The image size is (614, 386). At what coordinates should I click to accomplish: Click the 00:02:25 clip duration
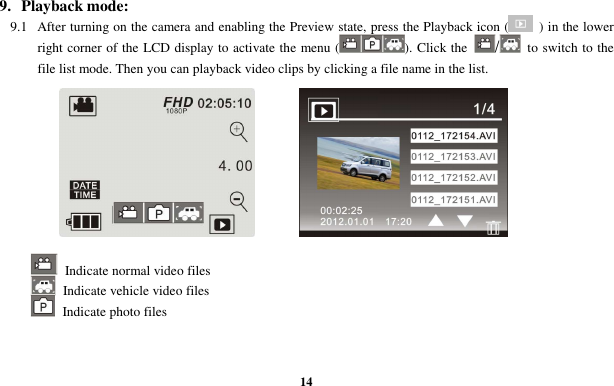pyautogui.click(x=341, y=211)
